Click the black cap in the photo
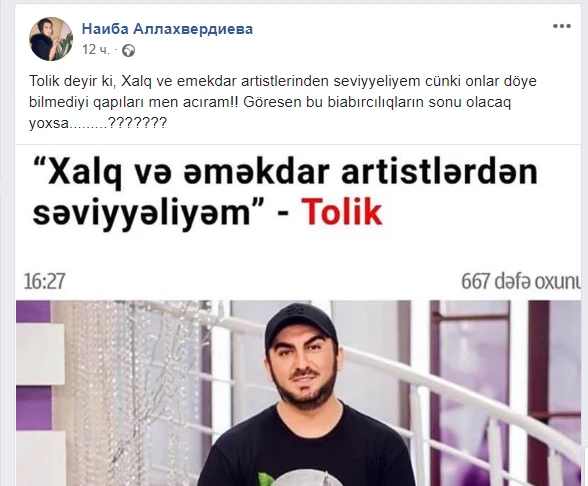588x486 pixels. 301,325
